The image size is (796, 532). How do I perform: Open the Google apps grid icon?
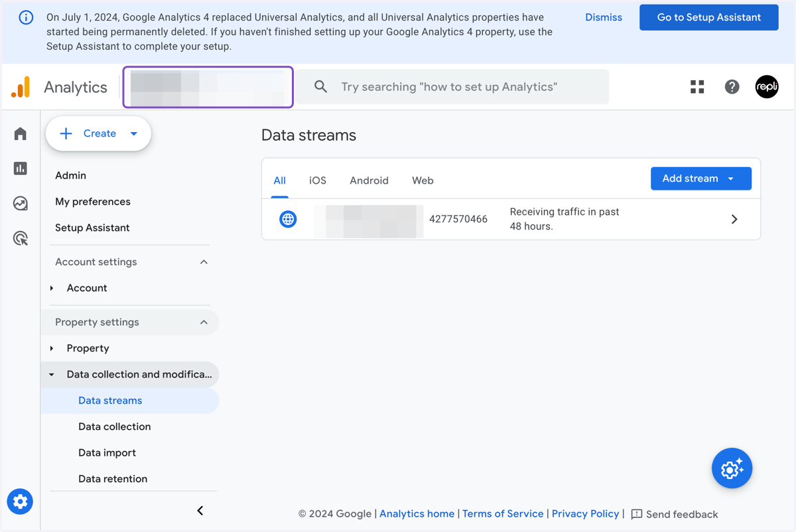697,87
